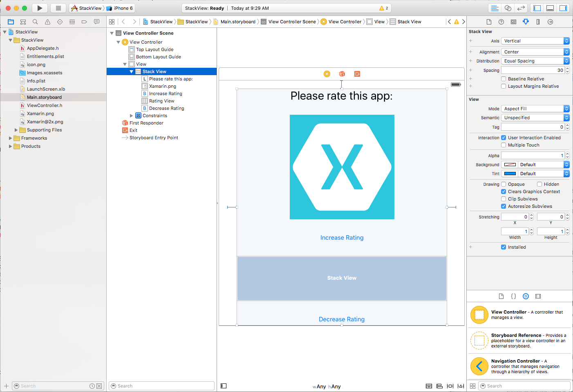Enable Clip Subviews
Screen dimensions: 573x392
504,199
